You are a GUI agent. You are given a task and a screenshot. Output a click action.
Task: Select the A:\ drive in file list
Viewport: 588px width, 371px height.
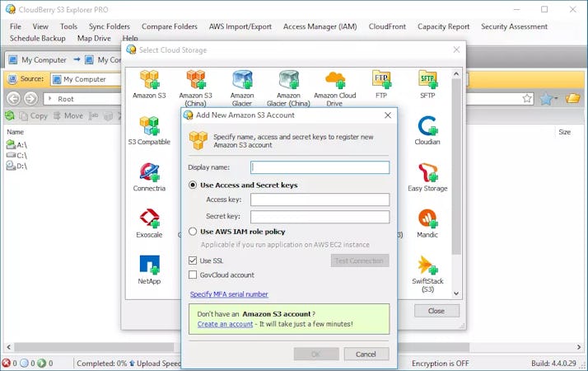click(x=17, y=144)
